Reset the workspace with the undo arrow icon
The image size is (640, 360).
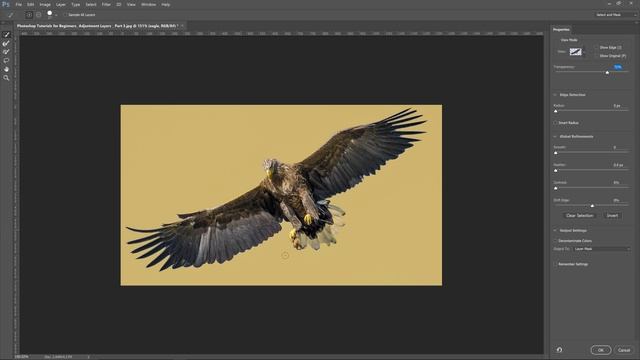pos(559,350)
